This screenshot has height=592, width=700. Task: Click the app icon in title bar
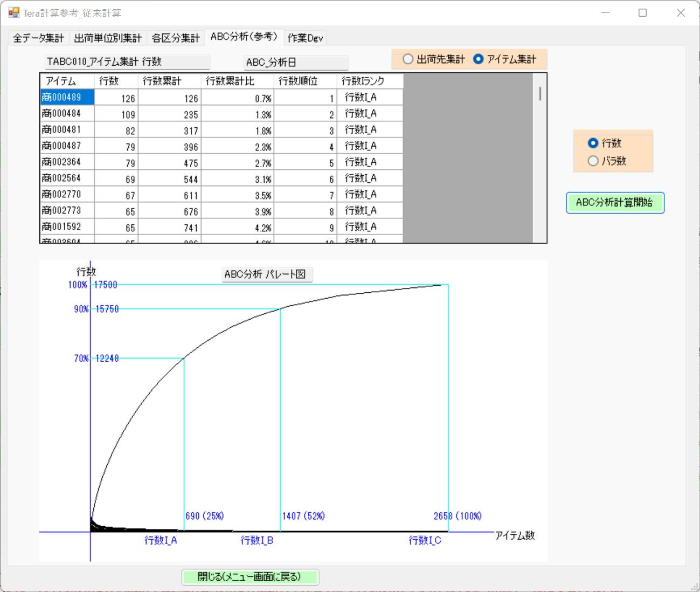click(x=13, y=12)
